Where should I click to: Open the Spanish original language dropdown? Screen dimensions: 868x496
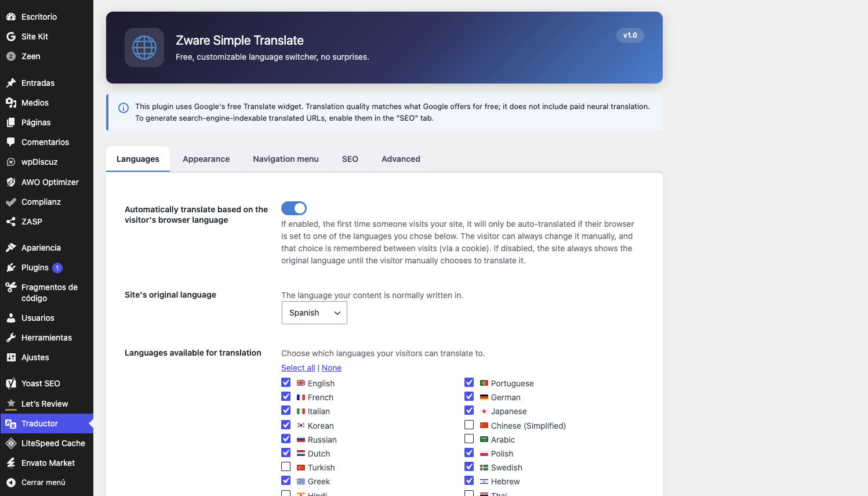click(314, 313)
